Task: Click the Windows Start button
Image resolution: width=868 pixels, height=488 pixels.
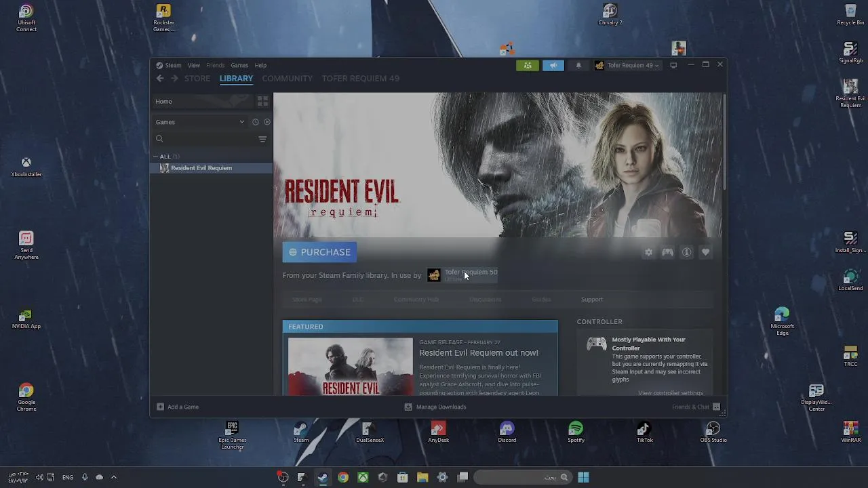Action: coord(583,477)
